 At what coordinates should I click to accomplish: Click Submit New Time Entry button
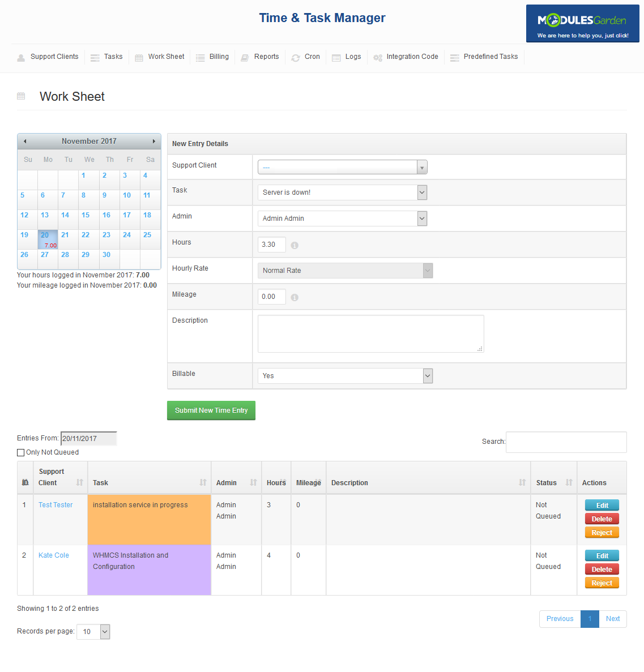[211, 410]
